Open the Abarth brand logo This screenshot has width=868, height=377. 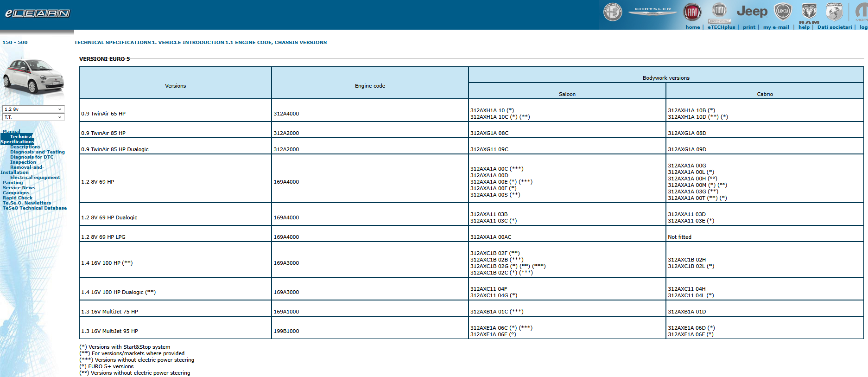834,12
